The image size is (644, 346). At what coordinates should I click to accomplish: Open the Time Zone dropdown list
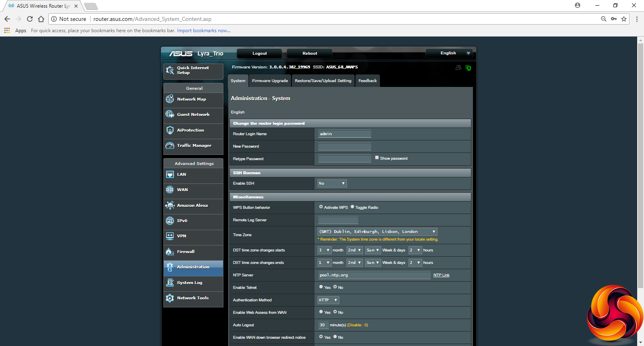377,232
